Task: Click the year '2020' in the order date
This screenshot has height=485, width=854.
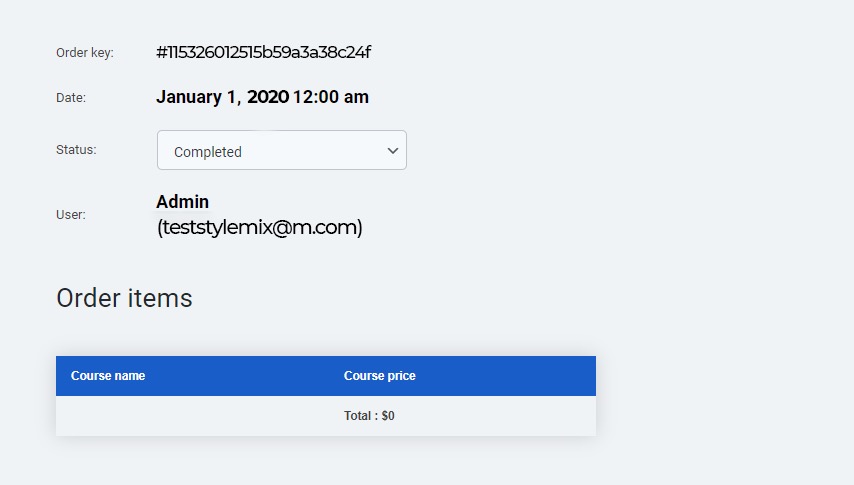Action: coord(267,97)
